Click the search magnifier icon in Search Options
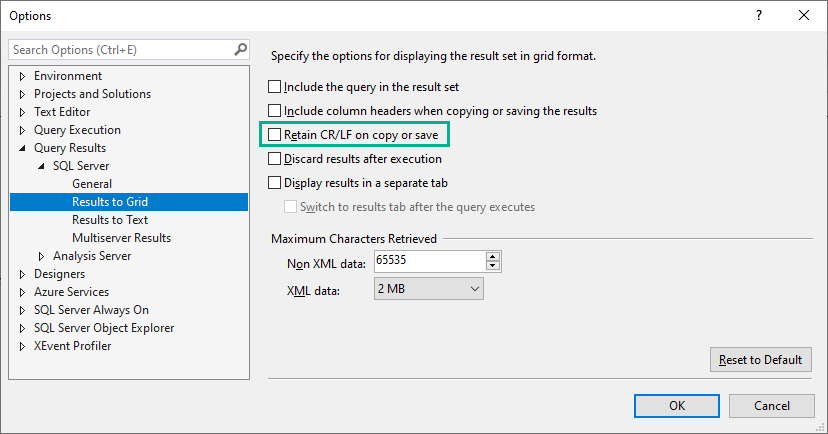The height and width of the screenshot is (434, 828). click(x=240, y=49)
